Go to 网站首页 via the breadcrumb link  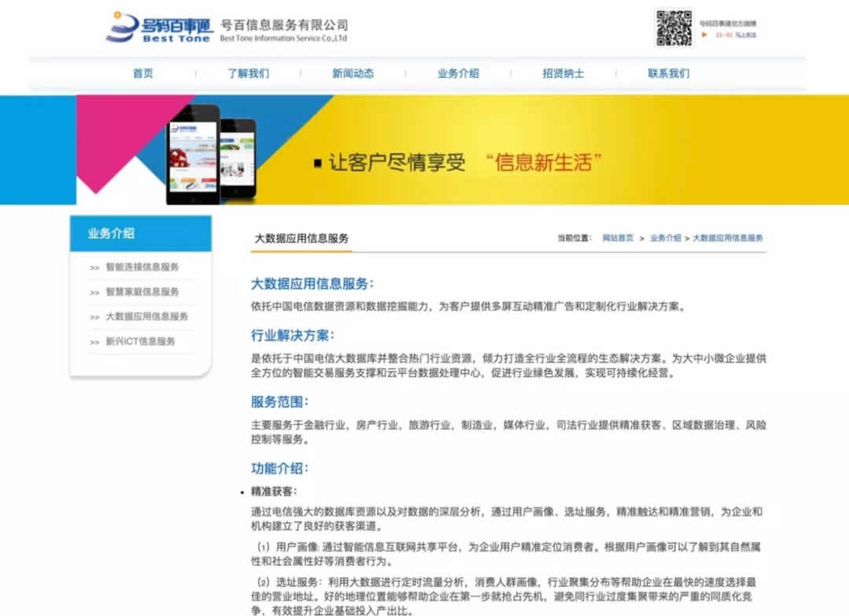(x=618, y=236)
